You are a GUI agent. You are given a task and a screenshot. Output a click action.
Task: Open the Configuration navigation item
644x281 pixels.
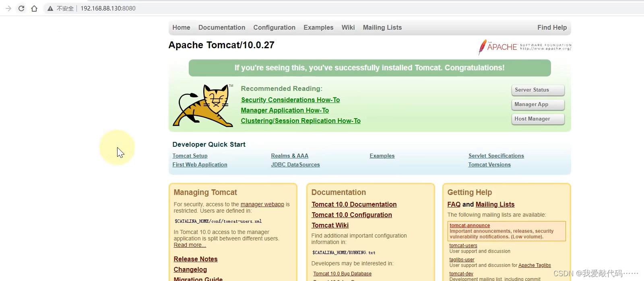274,27
